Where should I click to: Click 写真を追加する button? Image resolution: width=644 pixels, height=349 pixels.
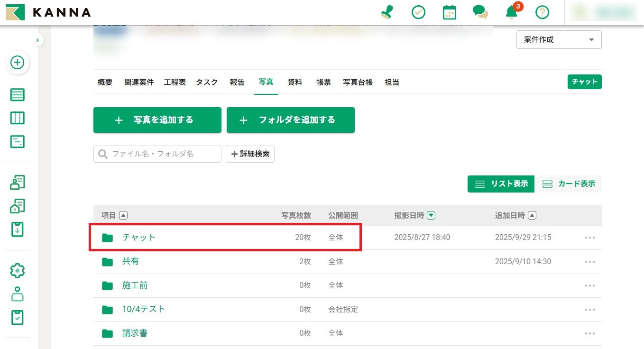[x=157, y=120]
